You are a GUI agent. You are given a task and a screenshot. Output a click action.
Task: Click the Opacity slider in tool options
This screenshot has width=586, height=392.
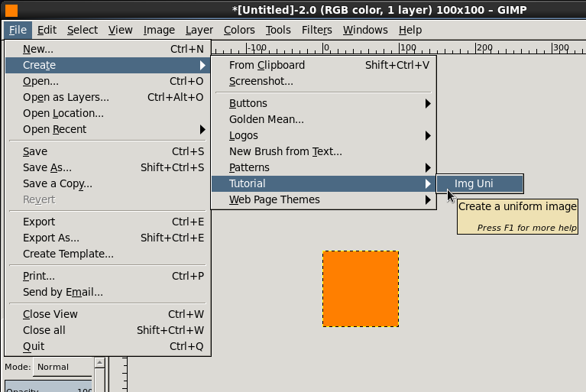point(48,387)
